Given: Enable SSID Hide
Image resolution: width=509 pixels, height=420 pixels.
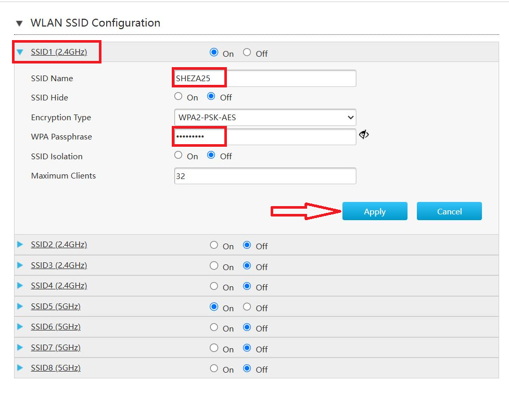Looking at the screenshot, I should 179,96.
